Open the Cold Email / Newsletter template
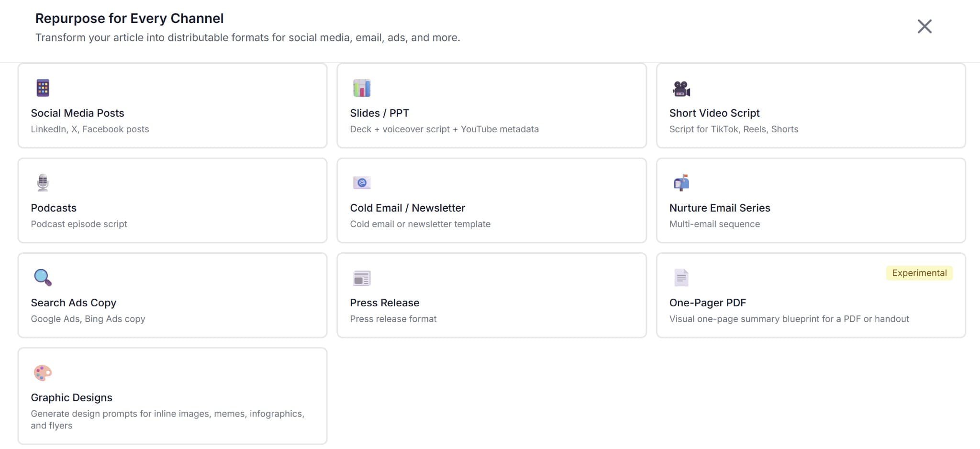 coord(491,200)
